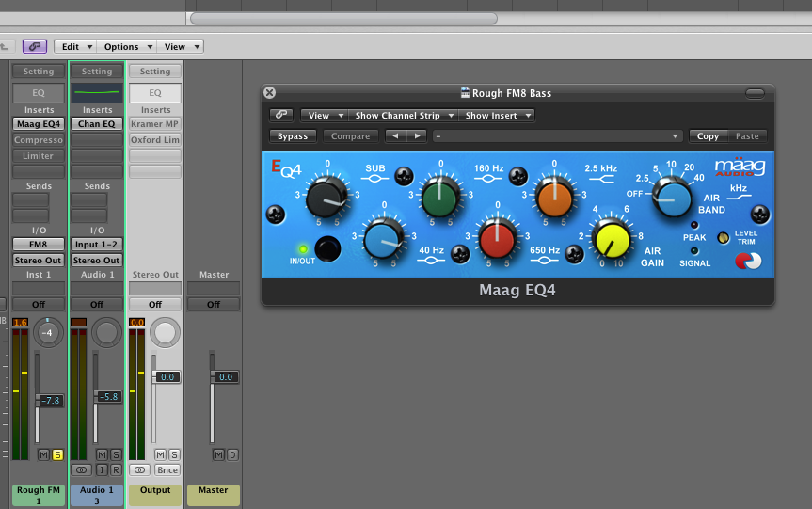
Task: Click the Compresso insert on Rough FM
Action: (x=39, y=140)
